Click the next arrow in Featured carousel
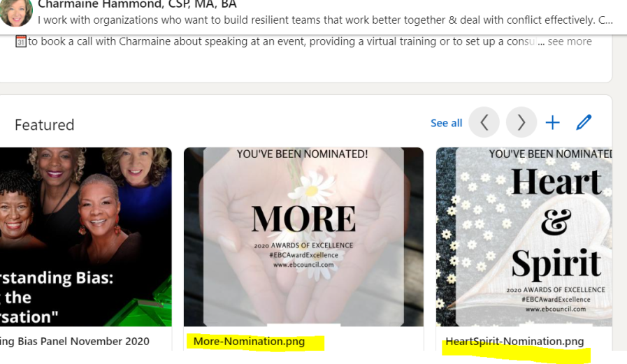 click(521, 122)
